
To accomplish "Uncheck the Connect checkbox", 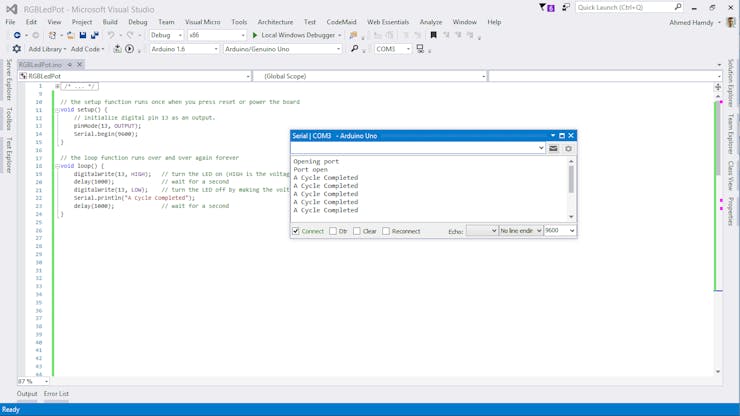I will click(x=296, y=231).
